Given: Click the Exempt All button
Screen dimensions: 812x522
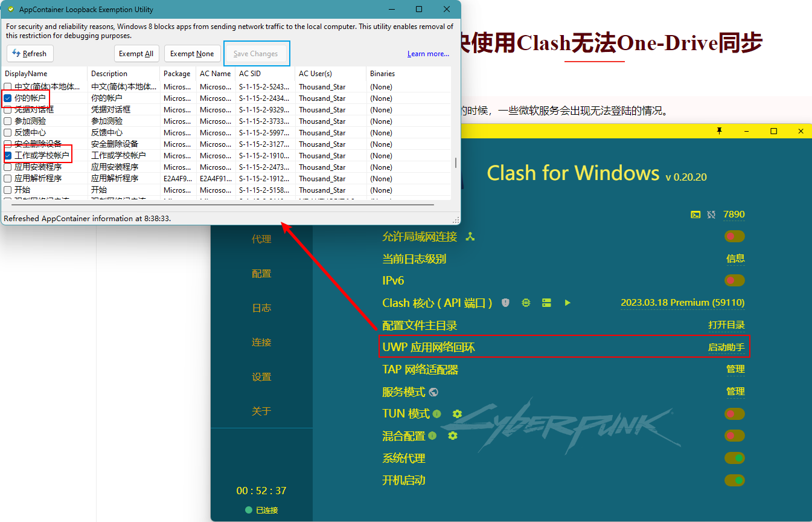Looking at the screenshot, I should pyautogui.click(x=136, y=54).
